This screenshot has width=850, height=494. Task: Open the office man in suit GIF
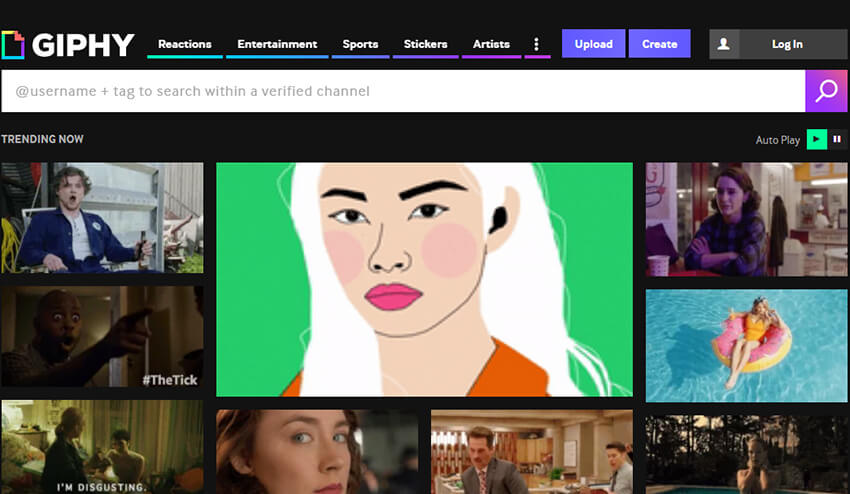click(x=532, y=452)
